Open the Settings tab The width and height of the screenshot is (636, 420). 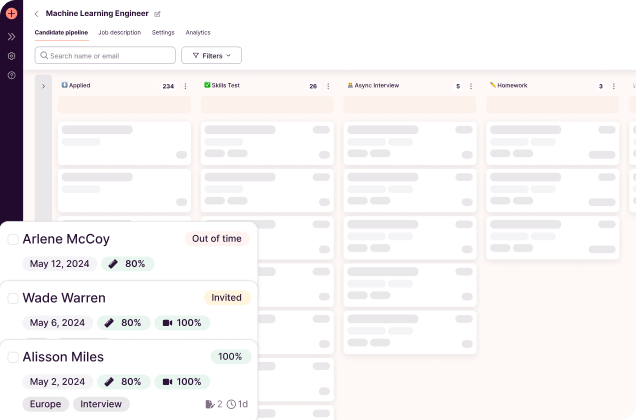tap(163, 32)
